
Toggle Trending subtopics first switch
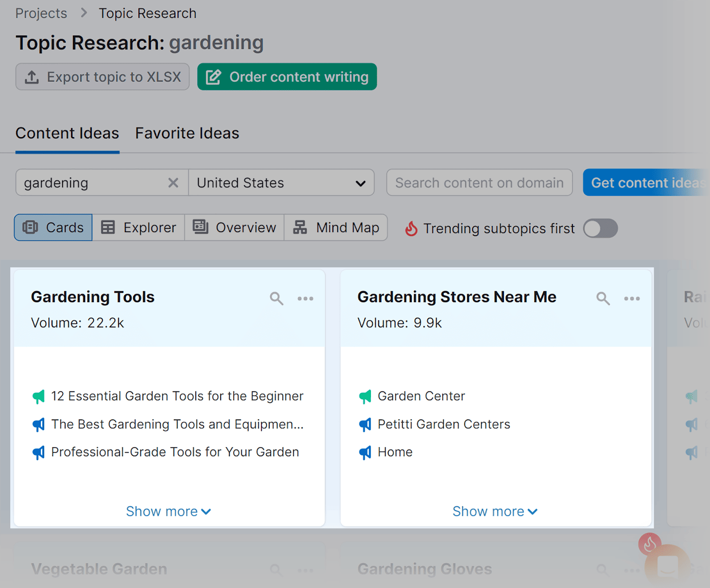click(600, 229)
